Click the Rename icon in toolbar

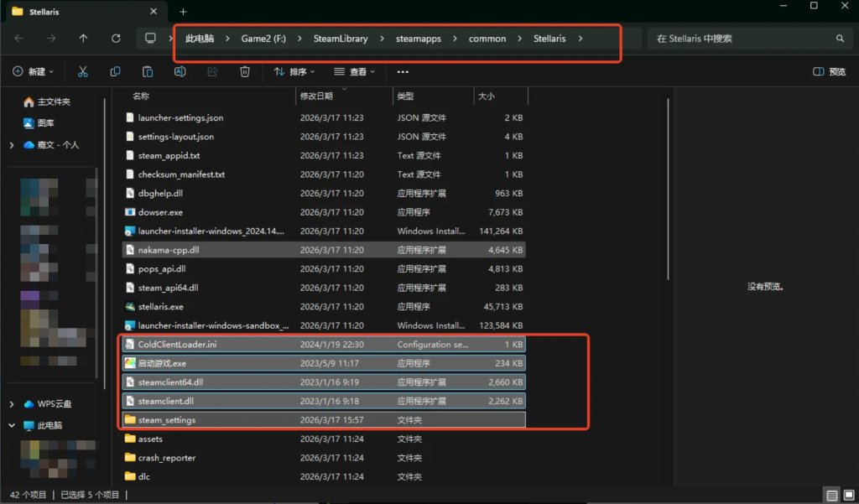(180, 72)
